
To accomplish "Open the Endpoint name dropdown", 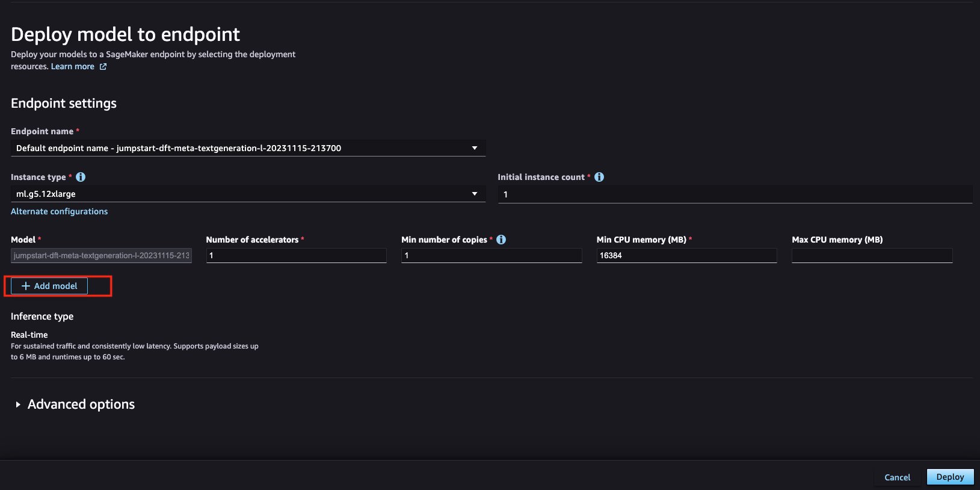I will (x=248, y=148).
